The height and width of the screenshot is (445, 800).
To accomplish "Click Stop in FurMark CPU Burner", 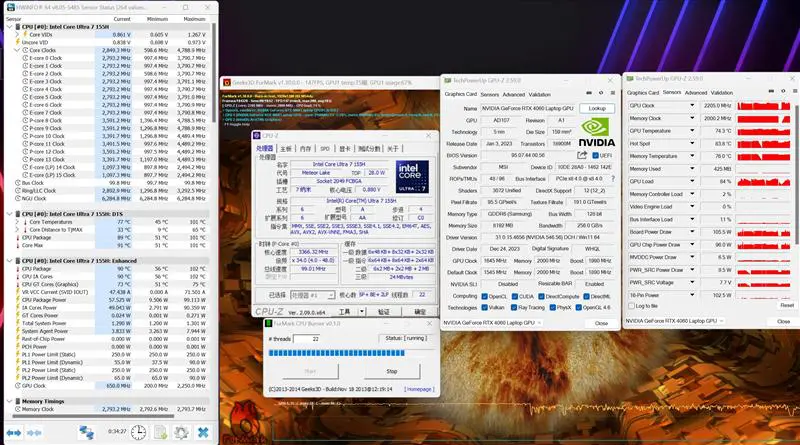I will click(x=391, y=371).
